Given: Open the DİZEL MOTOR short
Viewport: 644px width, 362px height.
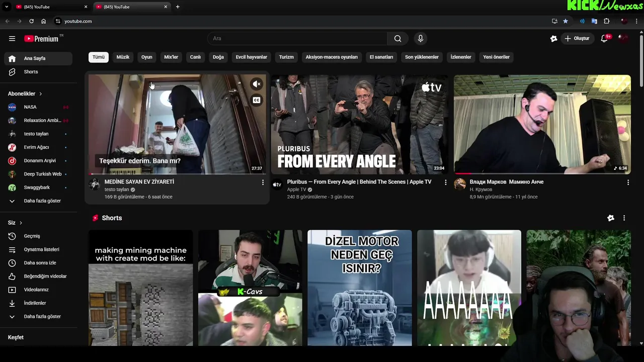Looking at the screenshot, I should click(359, 288).
